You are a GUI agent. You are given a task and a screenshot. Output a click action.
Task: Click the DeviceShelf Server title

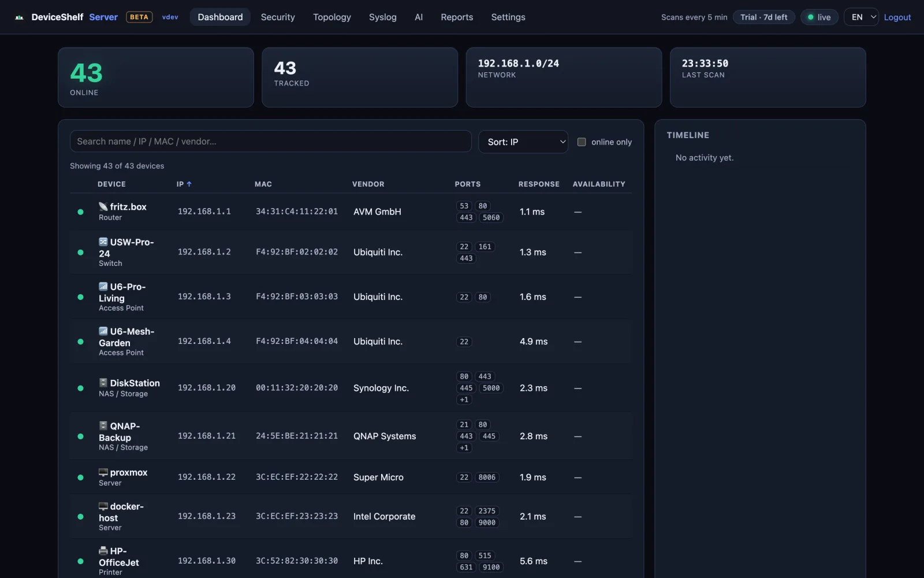click(x=74, y=17)
